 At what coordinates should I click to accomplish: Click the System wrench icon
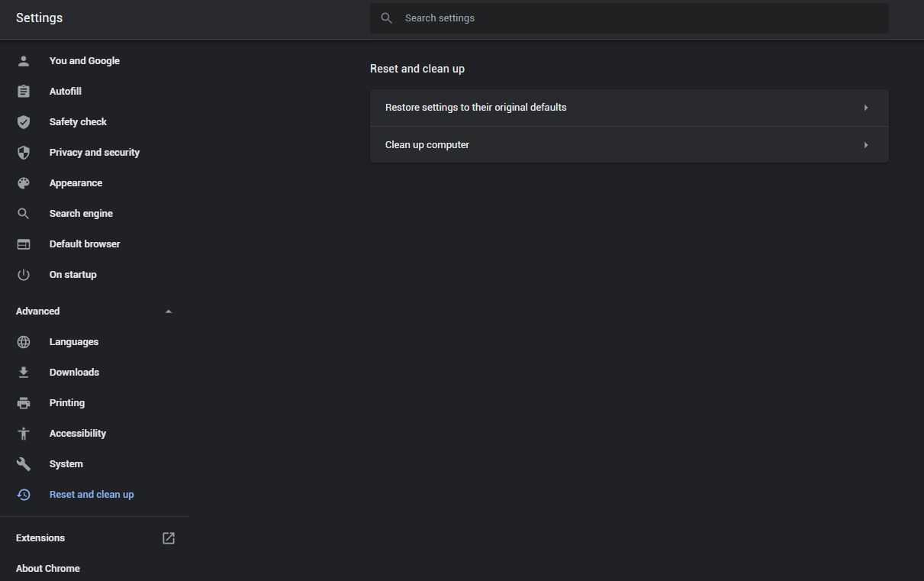click(x=24, y=464)
